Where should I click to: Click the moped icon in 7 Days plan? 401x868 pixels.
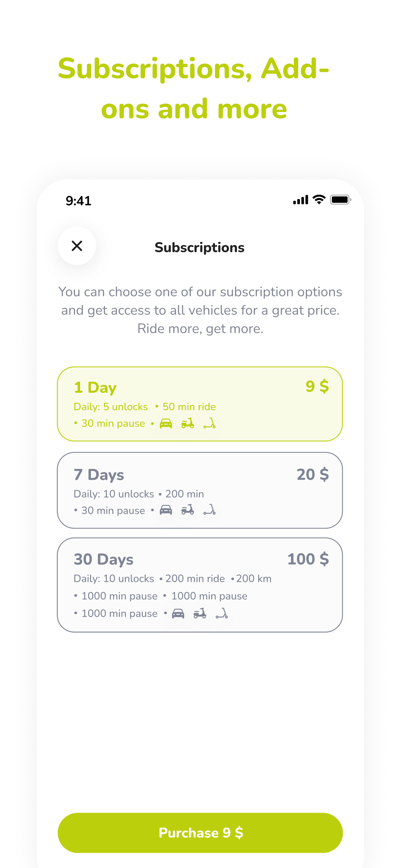point(188,510)
